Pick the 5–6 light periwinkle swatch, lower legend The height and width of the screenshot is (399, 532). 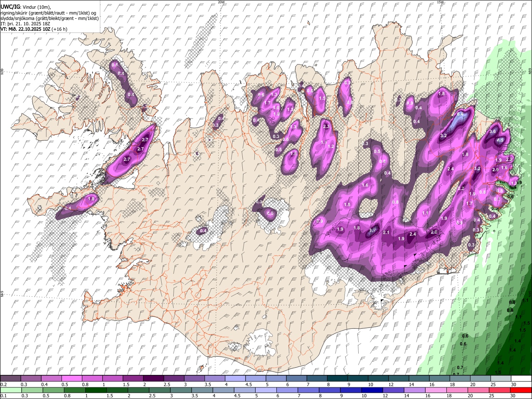point(266,390)
